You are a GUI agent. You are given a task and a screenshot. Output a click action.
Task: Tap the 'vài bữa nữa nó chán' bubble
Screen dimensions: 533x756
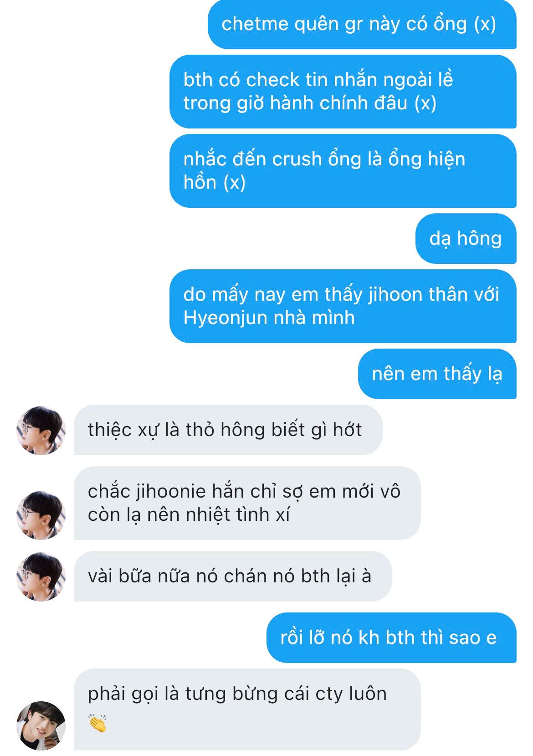(233, 576)
